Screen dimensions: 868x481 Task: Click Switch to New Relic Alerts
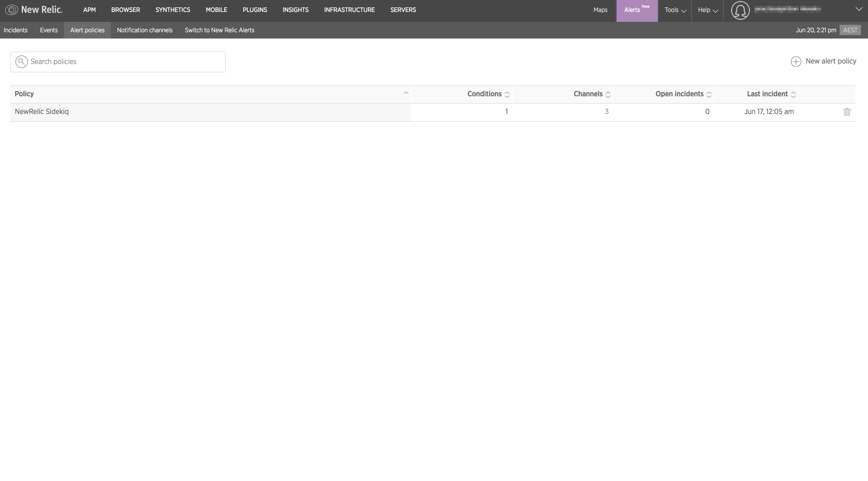tap(220, 30)
